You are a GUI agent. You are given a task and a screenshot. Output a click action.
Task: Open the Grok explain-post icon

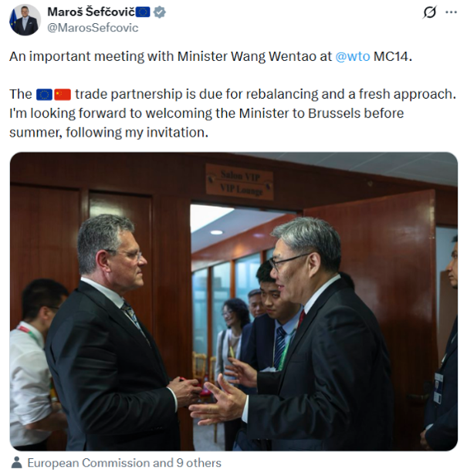point(429,12)
